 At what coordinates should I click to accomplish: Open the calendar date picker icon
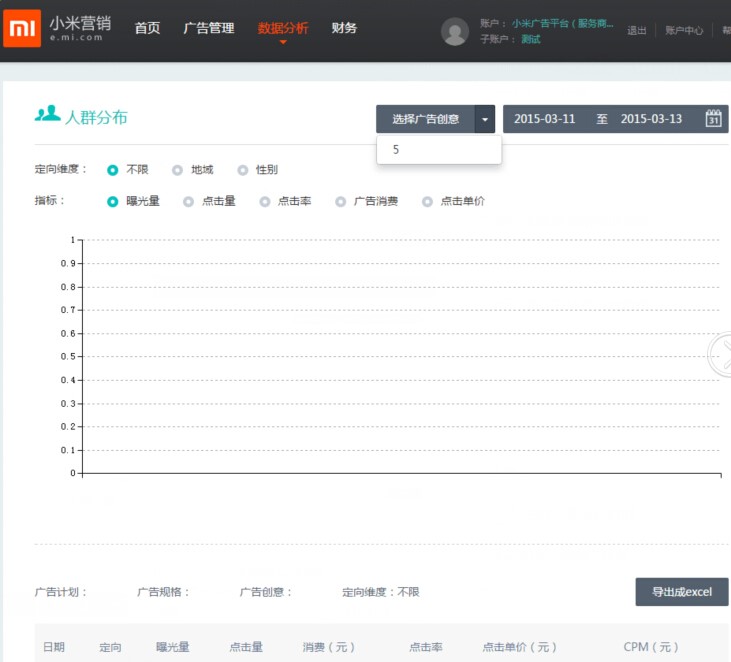coord(714,119)
